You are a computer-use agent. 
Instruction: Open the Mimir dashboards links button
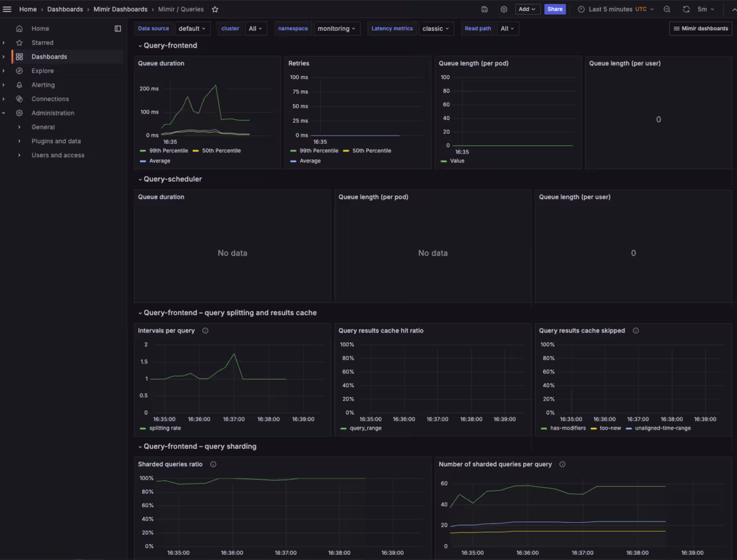[700, 29]
